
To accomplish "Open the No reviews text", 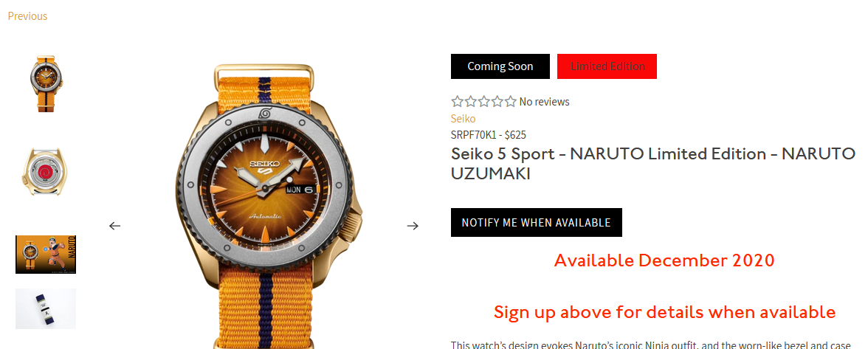I will click(x=544, y=102).
